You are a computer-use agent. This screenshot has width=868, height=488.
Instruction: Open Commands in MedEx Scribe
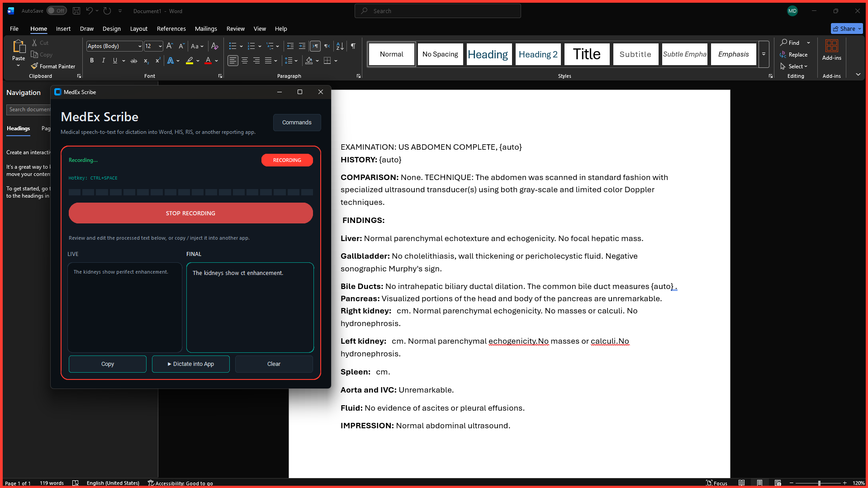[x=297, y=122]
